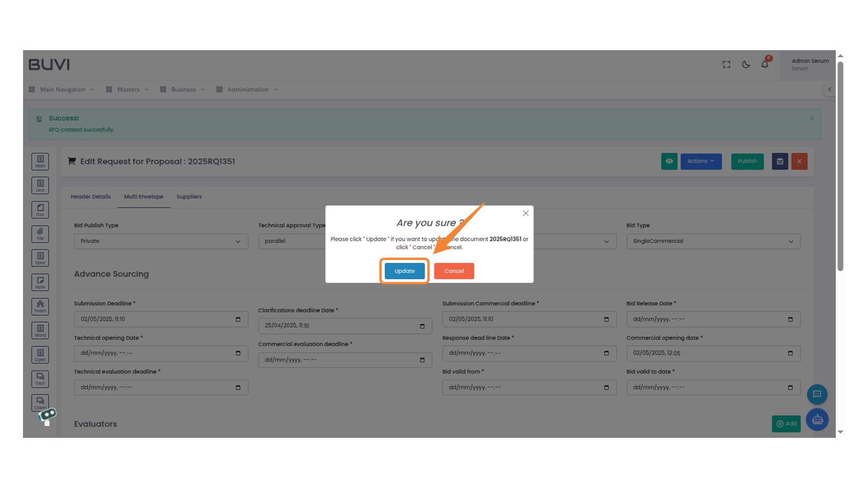The height and width of the screenshot is (488, 868).
Task: Click the Cancel button in dialog
Action: click(454, 271)
